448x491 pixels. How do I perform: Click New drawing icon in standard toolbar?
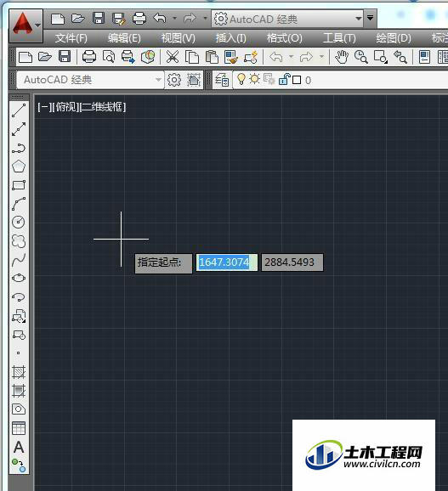26,57
